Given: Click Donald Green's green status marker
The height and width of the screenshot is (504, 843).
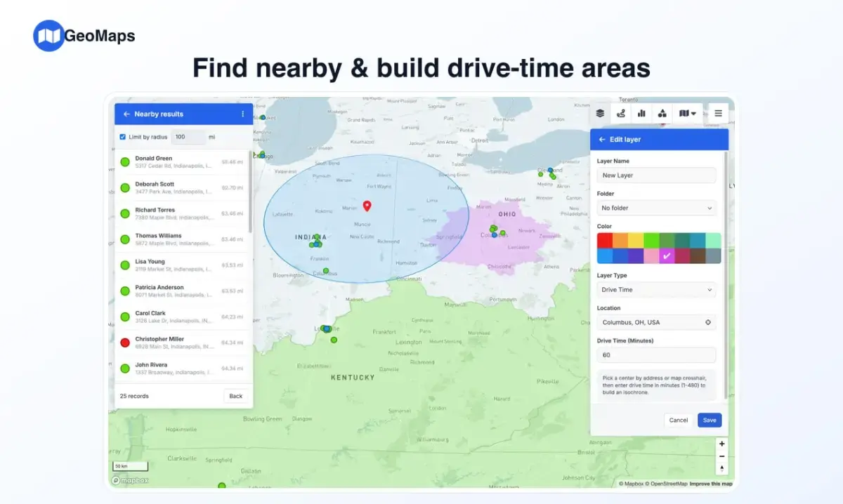Looking at the screenshot, I should pos(125,162).
